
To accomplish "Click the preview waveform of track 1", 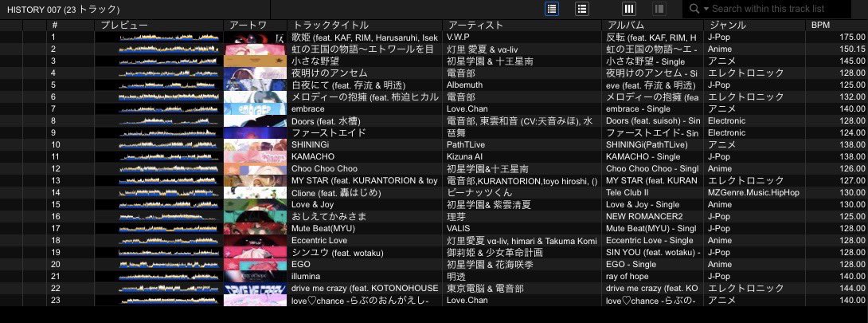I will (x=170, y=37).
